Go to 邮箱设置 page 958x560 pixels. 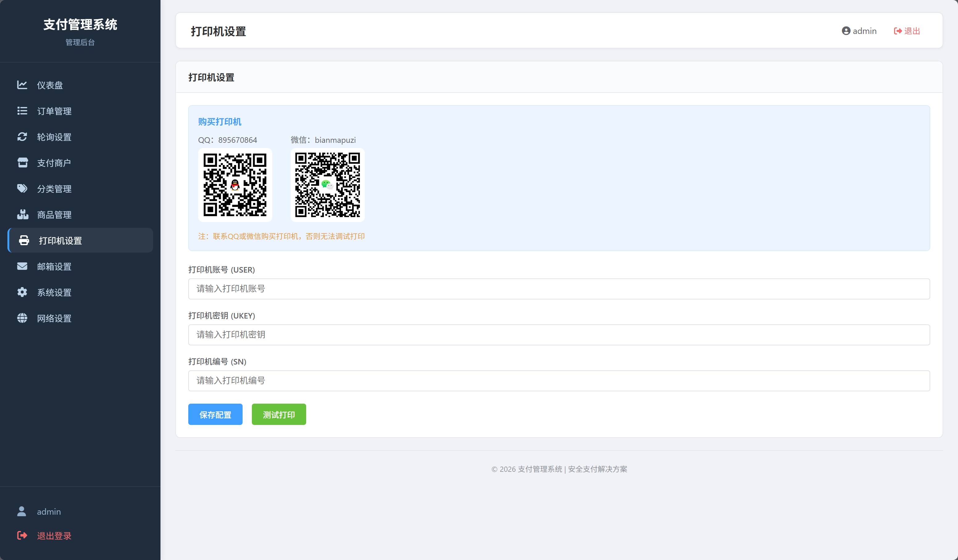point(80,266)
